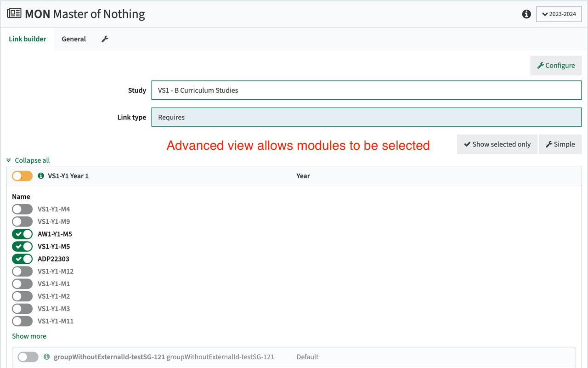This screenshot has height=368, width=588.
Task: Click the VS1-Y1-M12 module name
Action: 56,271
